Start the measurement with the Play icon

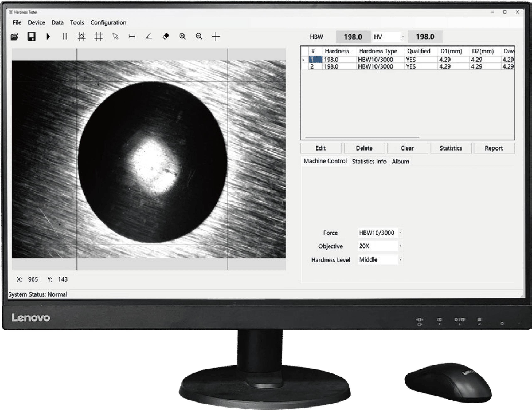pyautogui.click(x=48, y=36)
